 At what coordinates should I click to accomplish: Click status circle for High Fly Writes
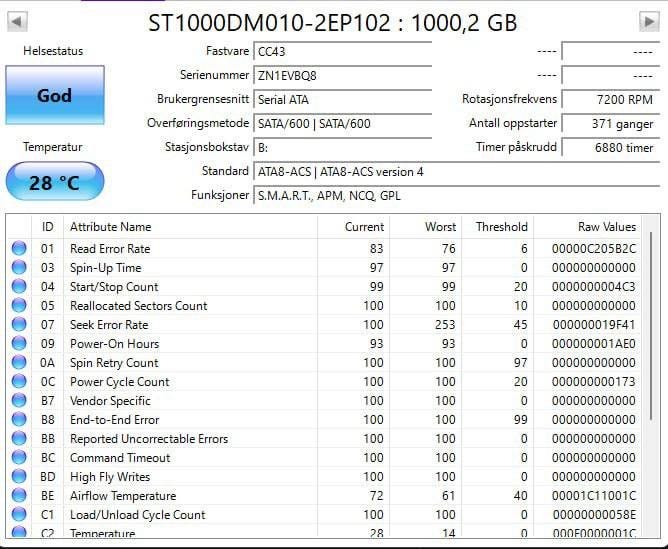coord(19,476)
